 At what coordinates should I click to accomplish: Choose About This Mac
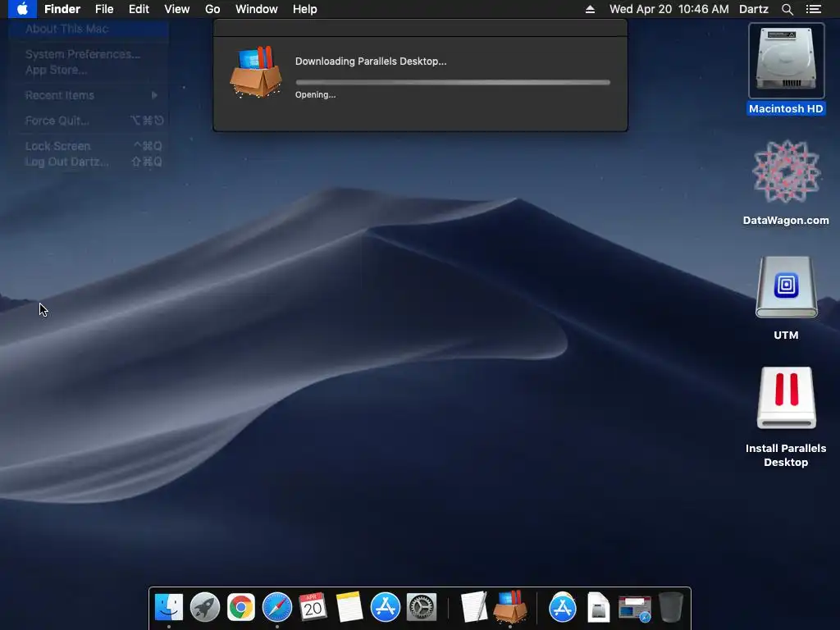[x=89, y=29]
